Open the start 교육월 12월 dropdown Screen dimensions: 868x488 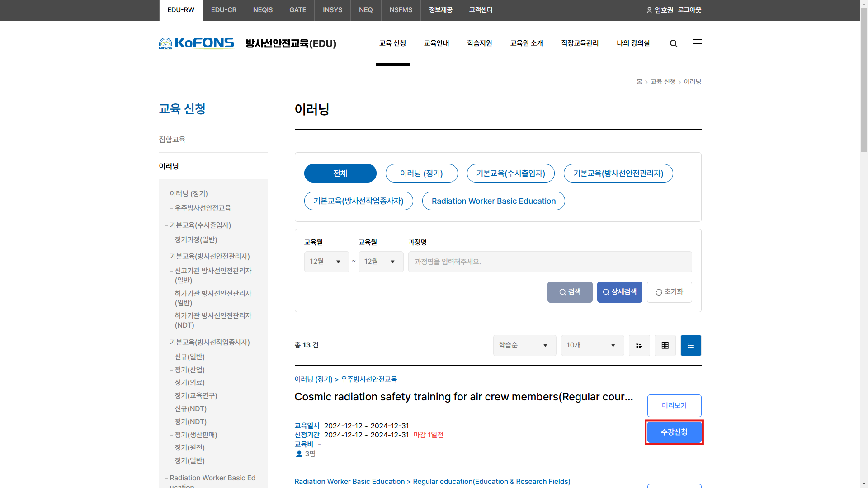[326, 262]
